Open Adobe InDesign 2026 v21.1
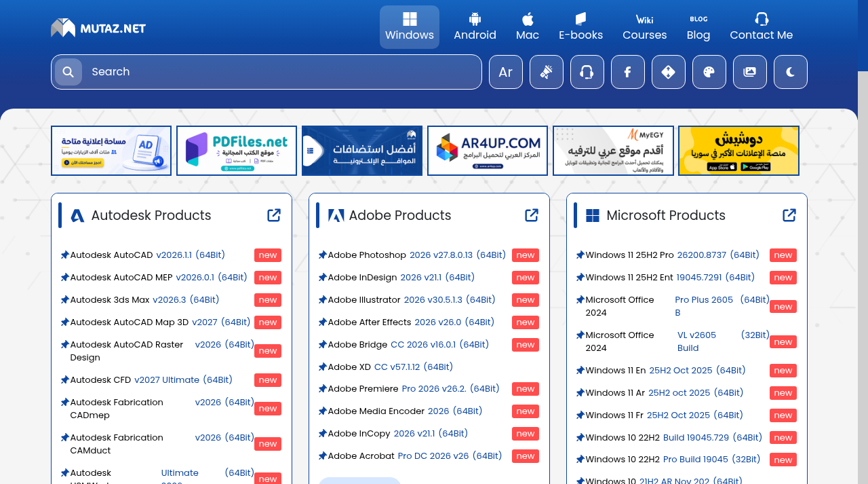 (x=401, y=278)
